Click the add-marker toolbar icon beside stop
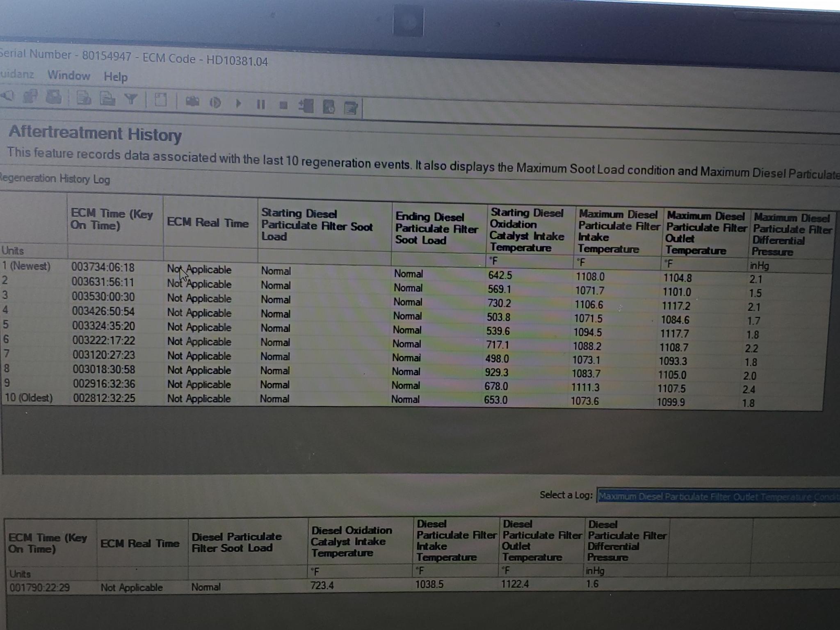 306,106
